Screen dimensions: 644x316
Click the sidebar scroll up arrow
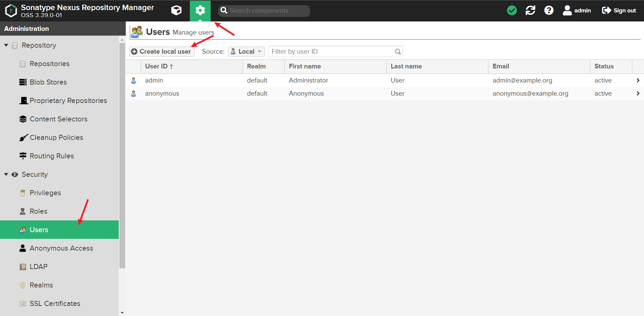(x=122, y=40)
